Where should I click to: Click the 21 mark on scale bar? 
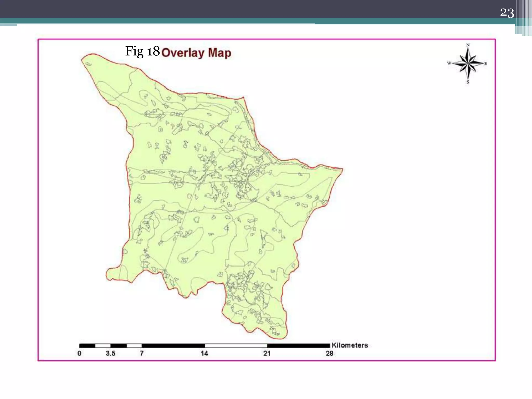coord(267,353)
